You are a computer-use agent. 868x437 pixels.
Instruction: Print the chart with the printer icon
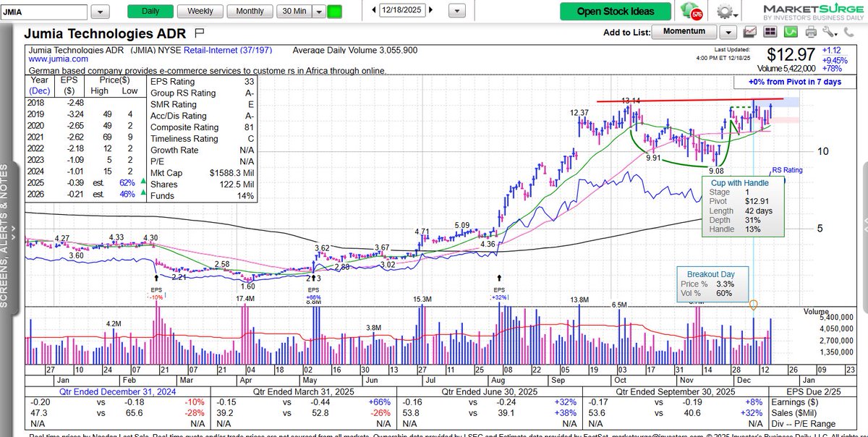pos(811,32)
